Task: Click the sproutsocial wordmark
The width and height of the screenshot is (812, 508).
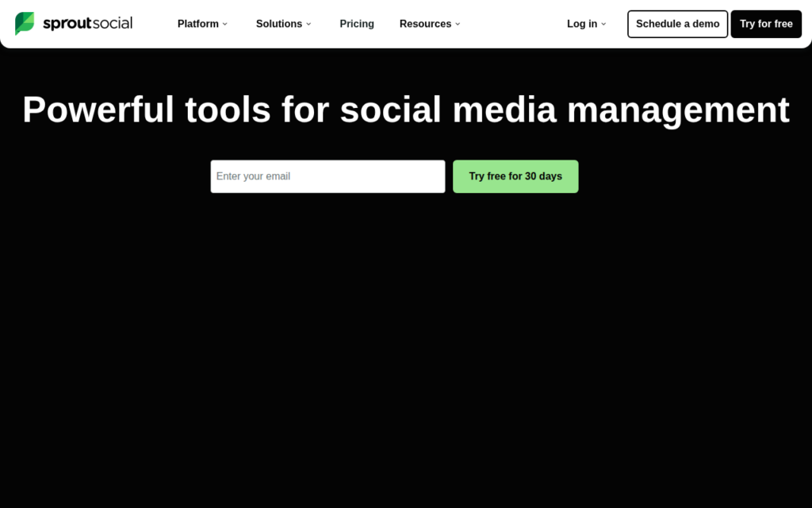Action: point(87,23)
